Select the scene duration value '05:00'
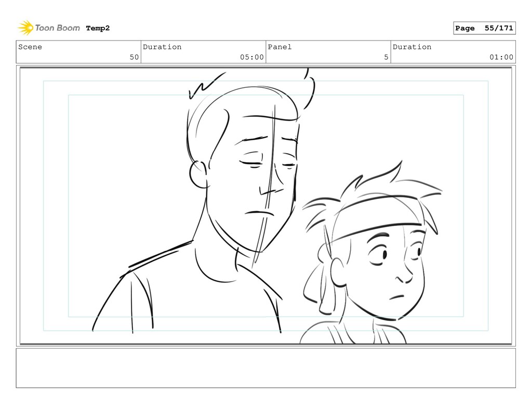Screen dimensions: 532x412 [252, 57]
